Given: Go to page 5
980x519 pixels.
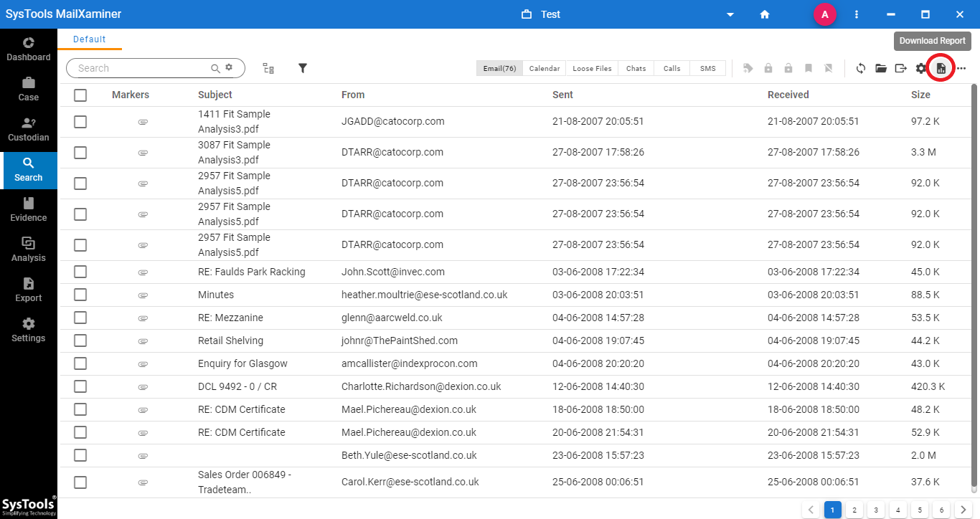Looking at the screenshot, I should pyautogui.click(x=919, y=510).
